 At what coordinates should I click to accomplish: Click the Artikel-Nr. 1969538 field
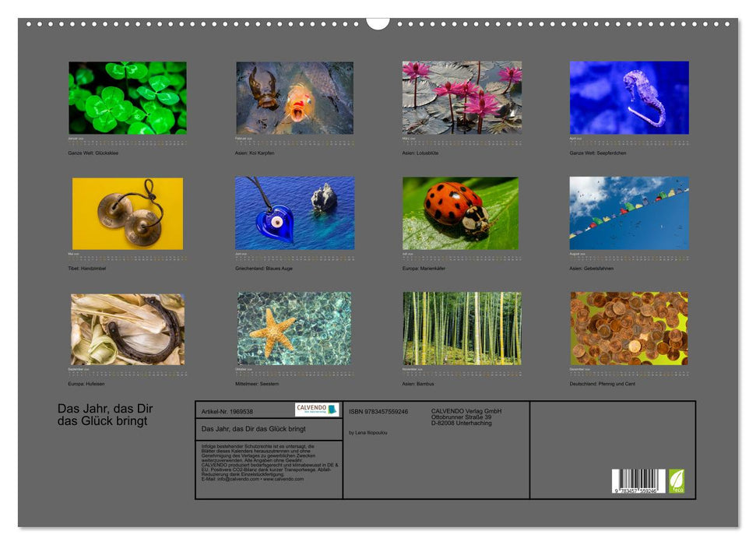[x=227, y=411]
